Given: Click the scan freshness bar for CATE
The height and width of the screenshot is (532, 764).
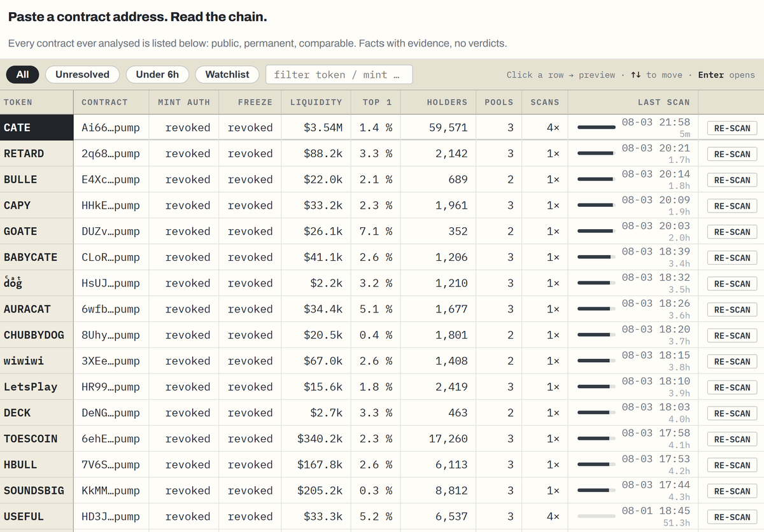Looking at the screenshot, I should click(x=597, y=127).
